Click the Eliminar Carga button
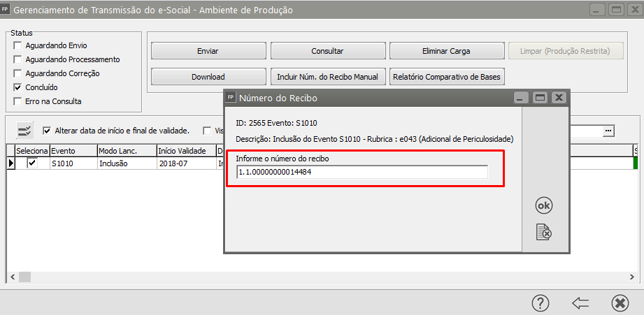The image size is (644, 315). click(x=446, y=51)
